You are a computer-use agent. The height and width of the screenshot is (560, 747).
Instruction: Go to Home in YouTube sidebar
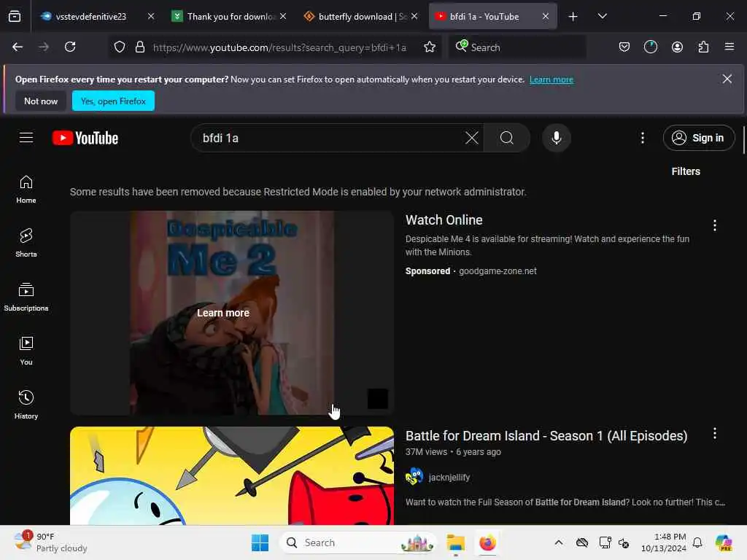tap(26, 189)
